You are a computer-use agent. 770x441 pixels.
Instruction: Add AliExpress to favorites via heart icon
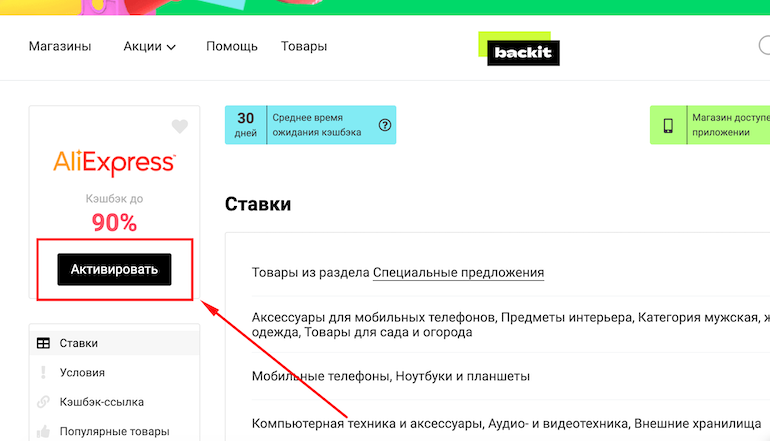tap(180, 126)
